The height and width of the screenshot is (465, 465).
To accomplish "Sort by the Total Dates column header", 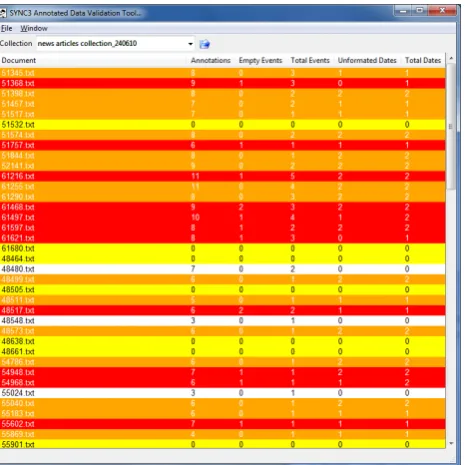I will pos(423,60).
